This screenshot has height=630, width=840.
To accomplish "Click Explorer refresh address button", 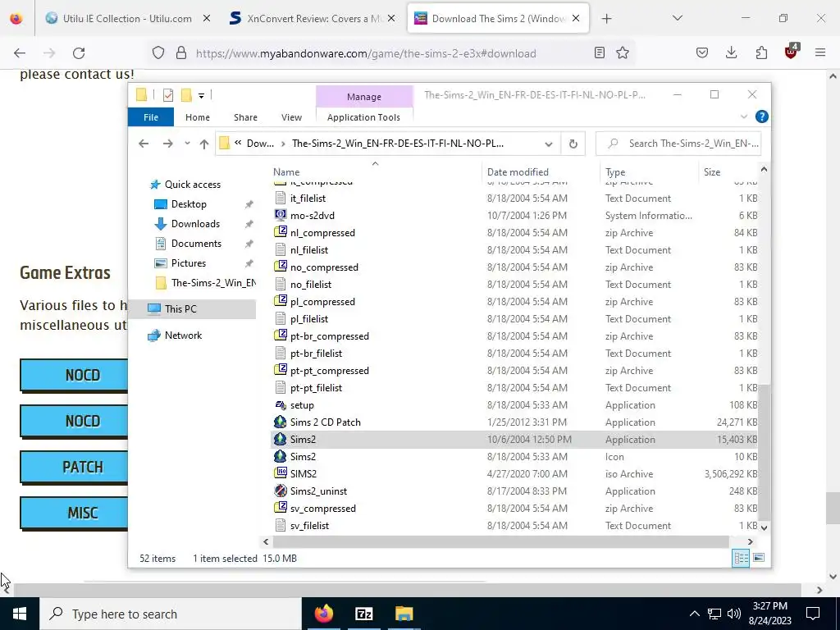I will pyautogui.click(x=573, y=144).
